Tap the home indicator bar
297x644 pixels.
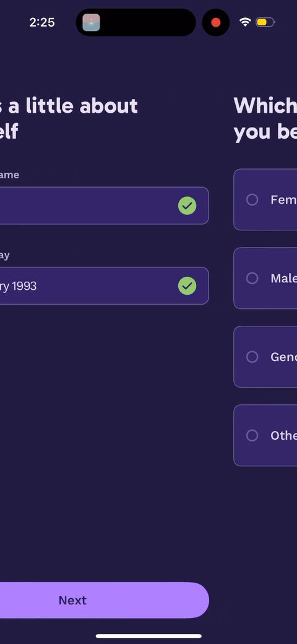point(148,636)
